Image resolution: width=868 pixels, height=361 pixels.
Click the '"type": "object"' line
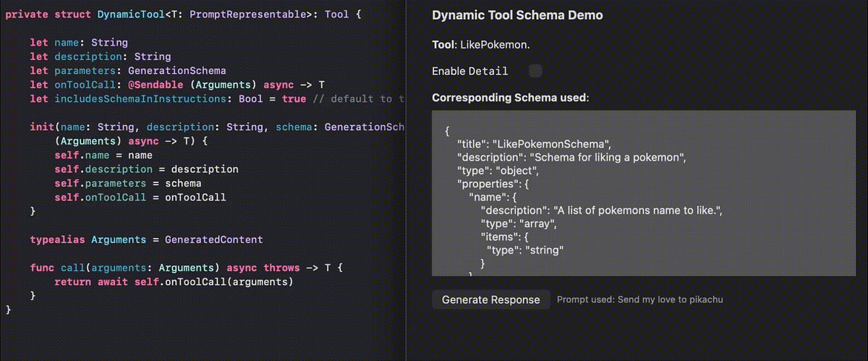coord(498,171)
